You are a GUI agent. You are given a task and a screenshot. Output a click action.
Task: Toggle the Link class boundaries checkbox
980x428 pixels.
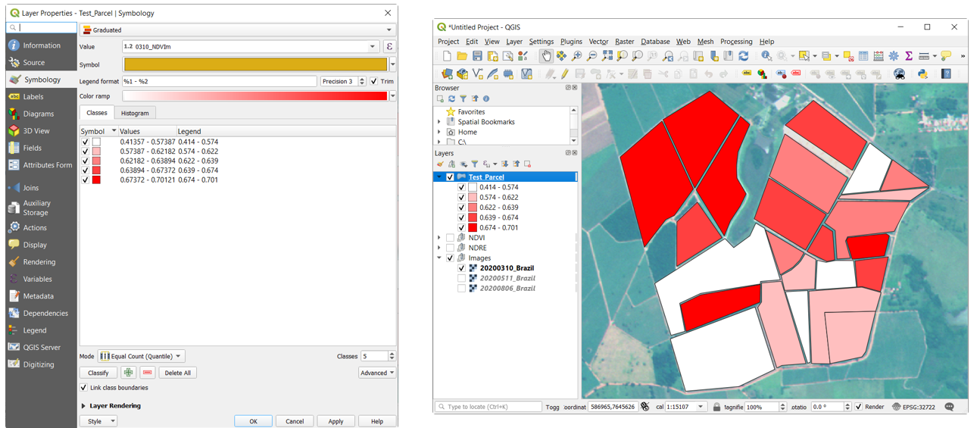point(84,388)
